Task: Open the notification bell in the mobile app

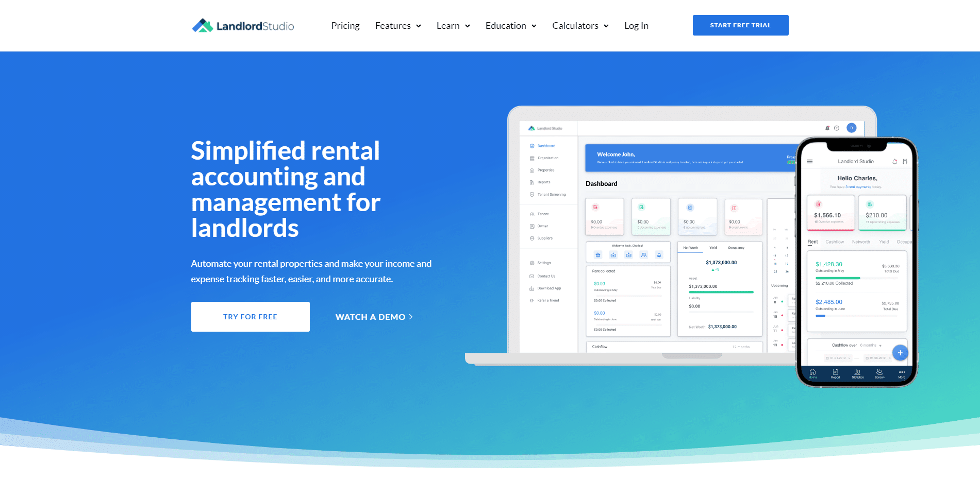Action: pyautogui.click(x=894, y=161)
